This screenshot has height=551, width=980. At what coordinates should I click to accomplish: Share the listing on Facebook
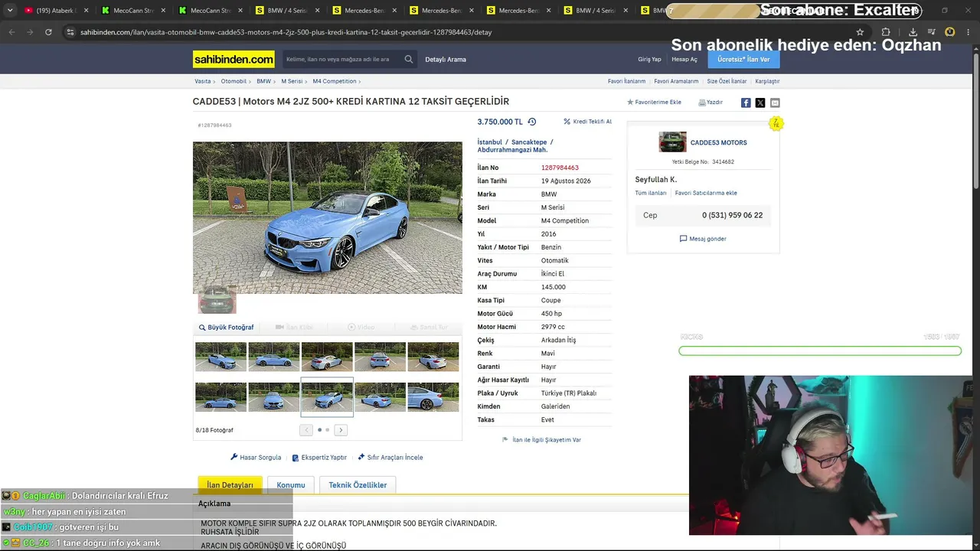[746, 103]
